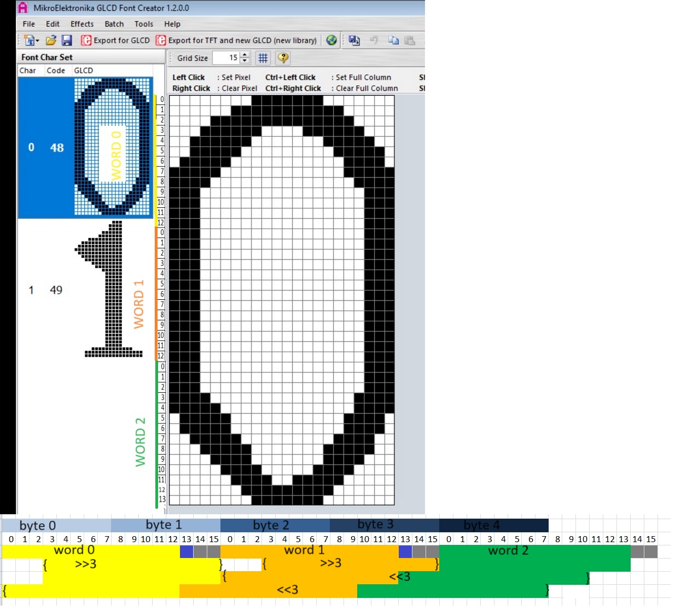Click the New Font icon
This screenshot has width=675, height=616.
(29, 40)
